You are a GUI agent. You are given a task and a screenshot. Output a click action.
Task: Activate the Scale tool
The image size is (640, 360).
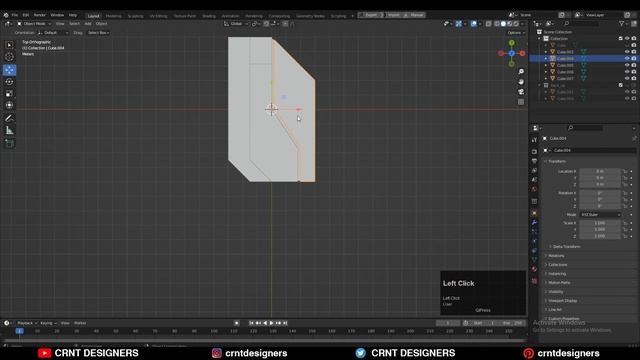click(9, 93)
